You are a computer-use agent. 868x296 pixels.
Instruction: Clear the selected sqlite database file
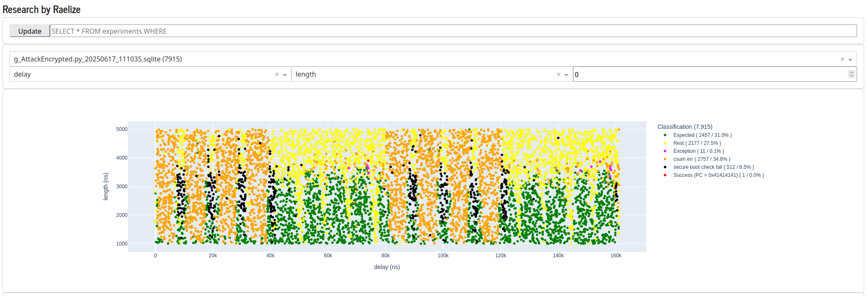(842, 59)
